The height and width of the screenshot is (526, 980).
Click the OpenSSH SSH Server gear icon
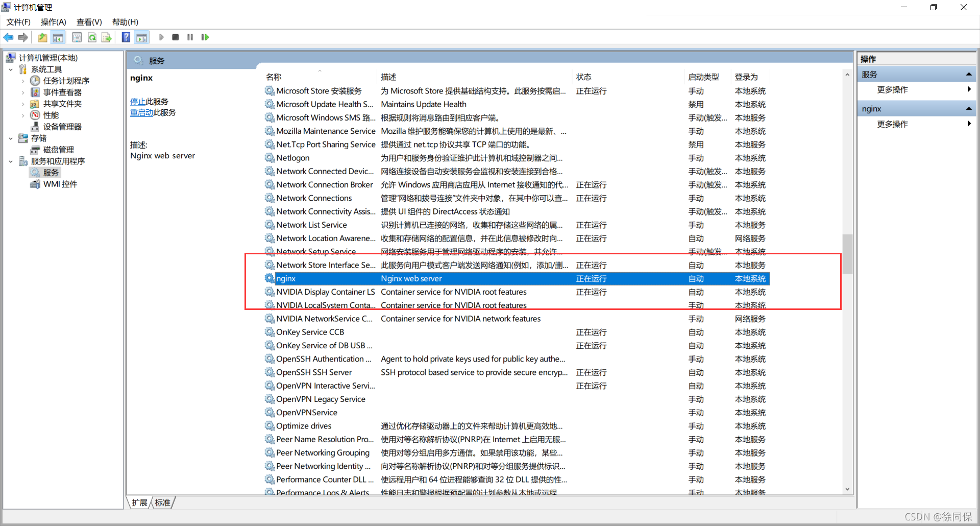point(269,372)
